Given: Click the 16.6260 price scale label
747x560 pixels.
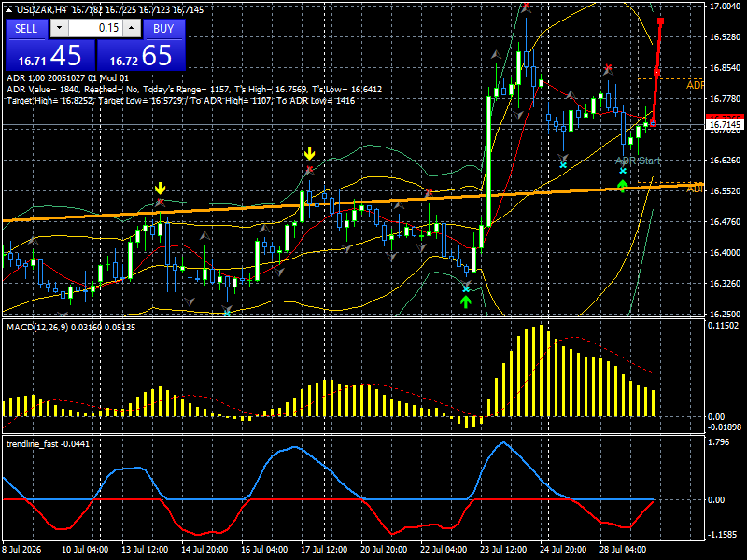Looking at the screenshot, I should coord(726,160).
